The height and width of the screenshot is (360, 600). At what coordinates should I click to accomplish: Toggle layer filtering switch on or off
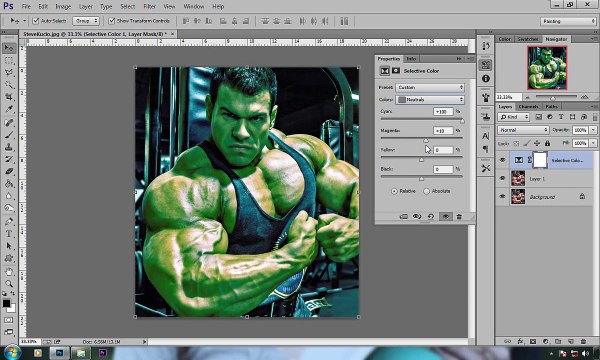tap(595, 117)
